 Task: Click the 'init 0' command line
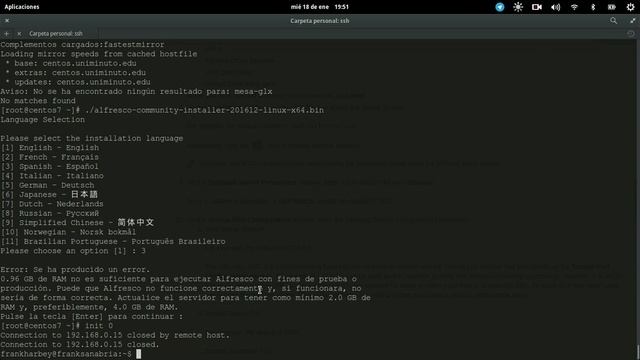(57, 326)
